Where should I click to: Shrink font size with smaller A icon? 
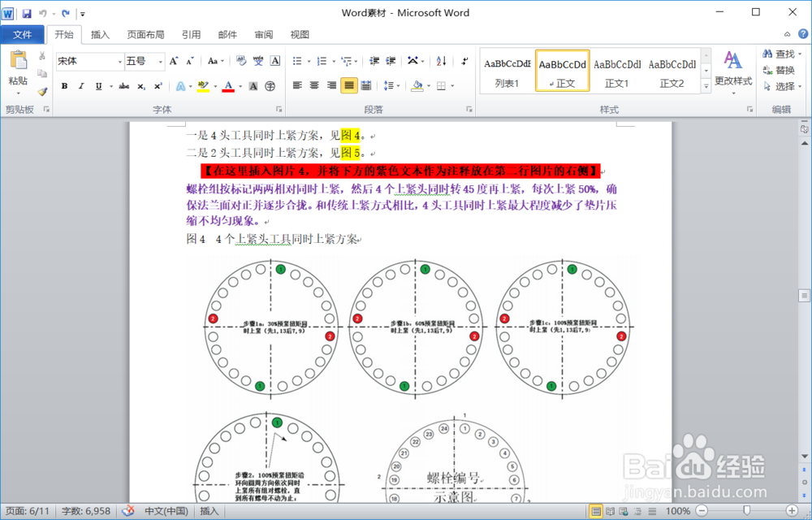point(190,61)
